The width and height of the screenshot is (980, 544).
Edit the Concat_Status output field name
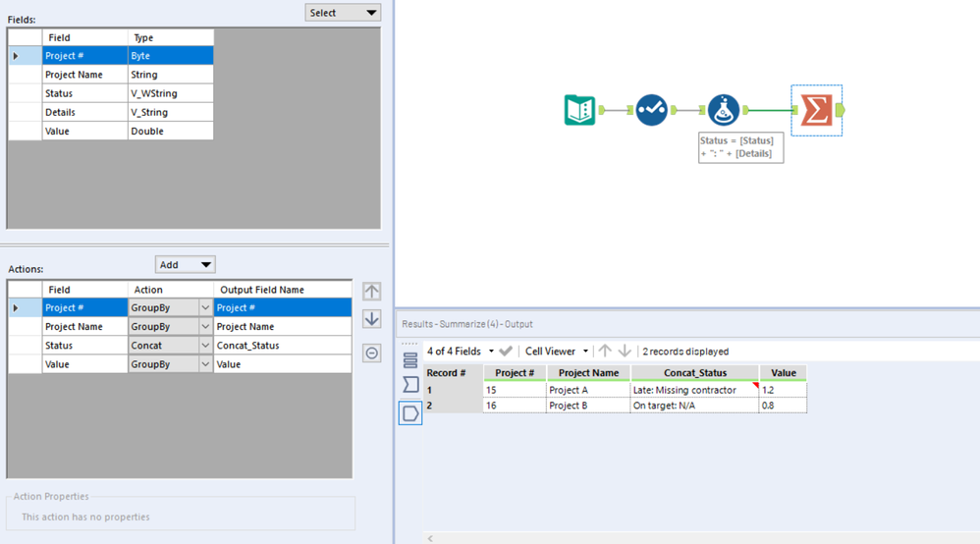(283, 346)
